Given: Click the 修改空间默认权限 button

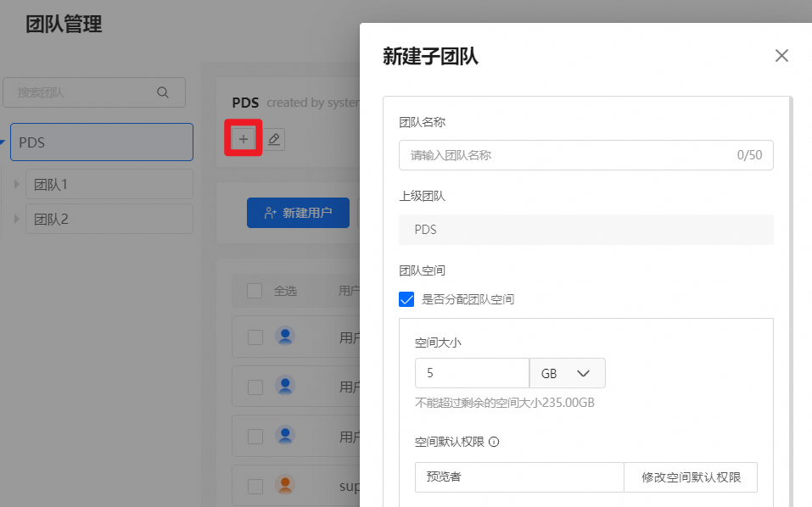Looking at the screenshot, I should coord(691,477).
